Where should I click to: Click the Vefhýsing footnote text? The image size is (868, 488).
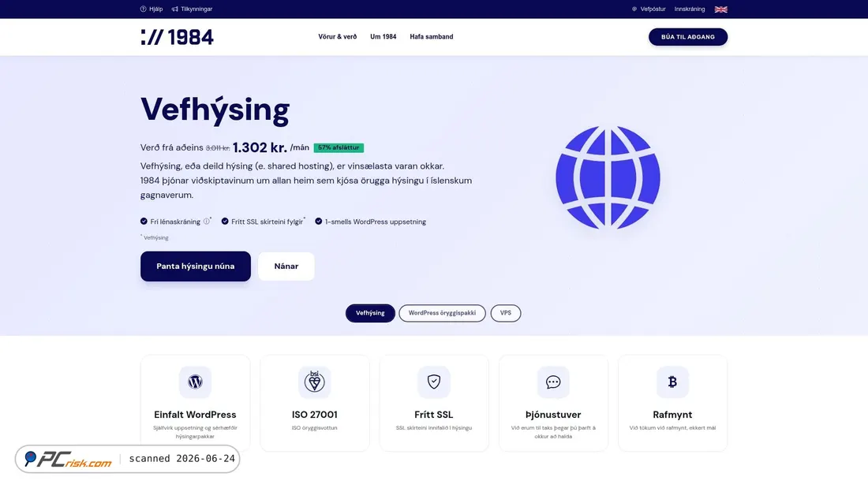[x=155, y=238]
